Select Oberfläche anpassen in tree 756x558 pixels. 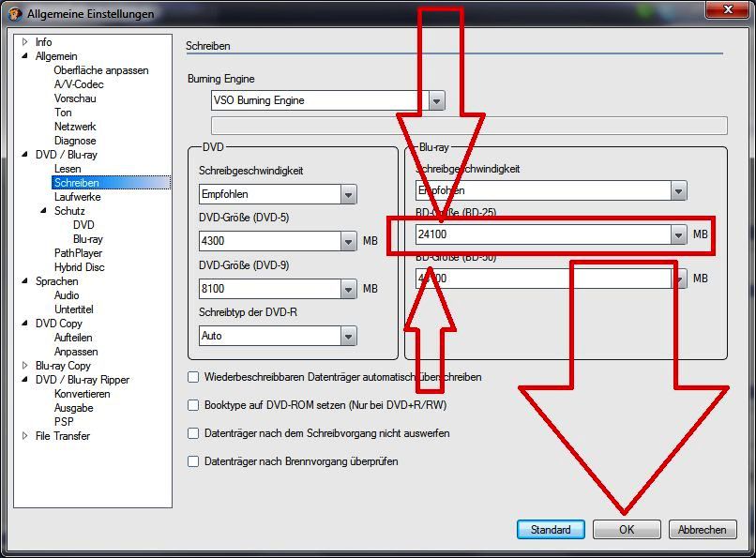coord(101,70)
